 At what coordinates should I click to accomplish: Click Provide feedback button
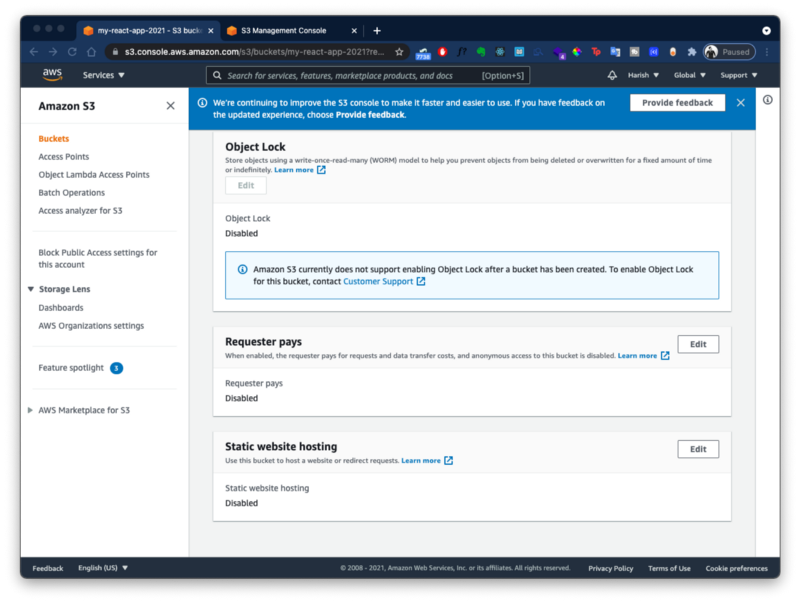click(677, 103)
